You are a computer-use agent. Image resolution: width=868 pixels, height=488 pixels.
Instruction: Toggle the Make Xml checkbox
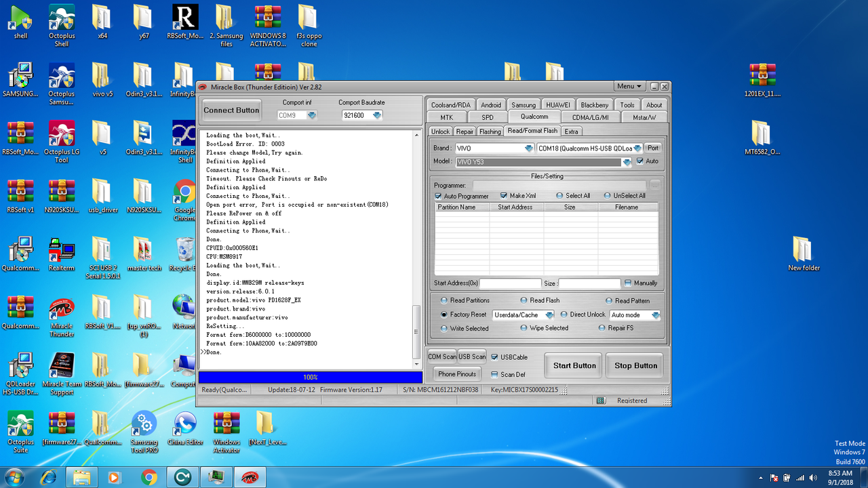coord(504,196)
